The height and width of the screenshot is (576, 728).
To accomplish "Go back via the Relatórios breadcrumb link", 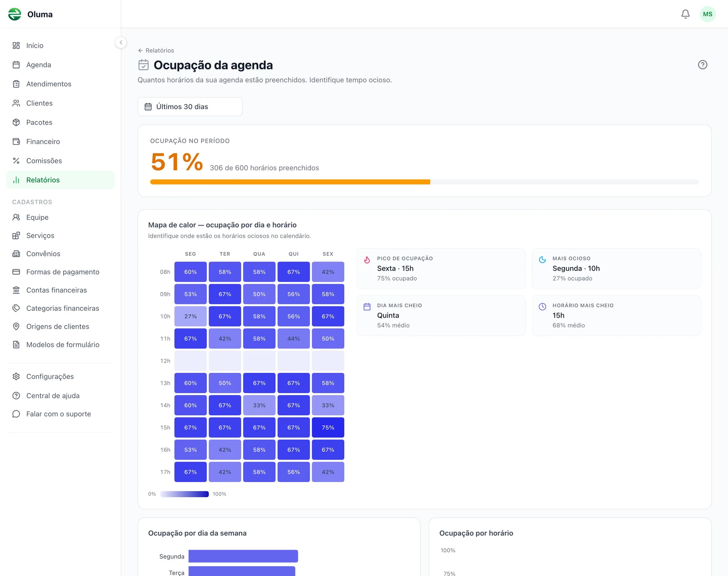I will coord(156,51).
